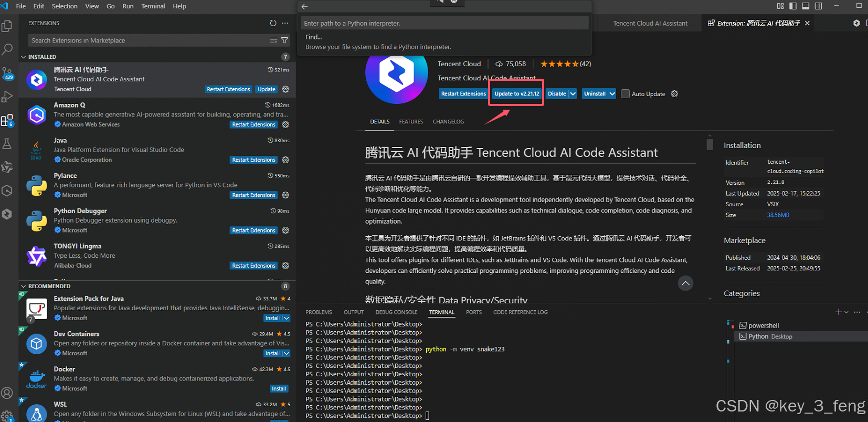Open manage gear for Java extension

pyautogui.click(x=285, y=160)
